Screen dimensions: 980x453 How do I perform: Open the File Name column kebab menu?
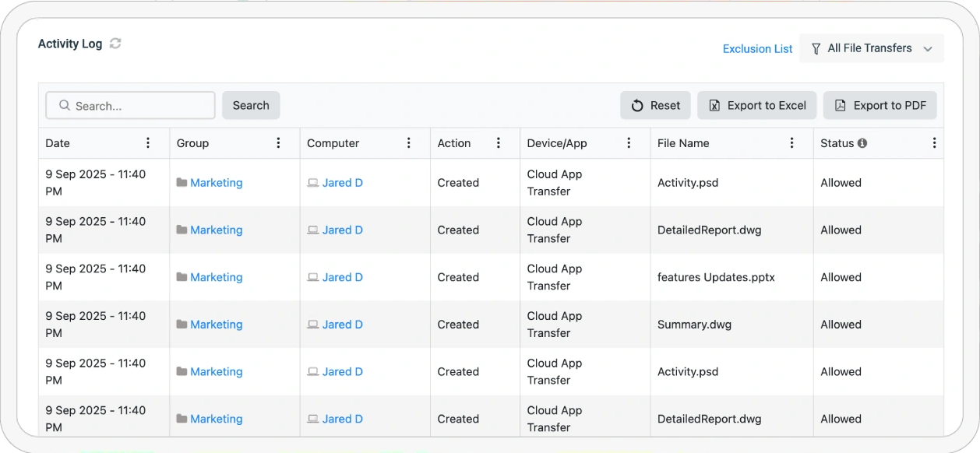(791, 143)
